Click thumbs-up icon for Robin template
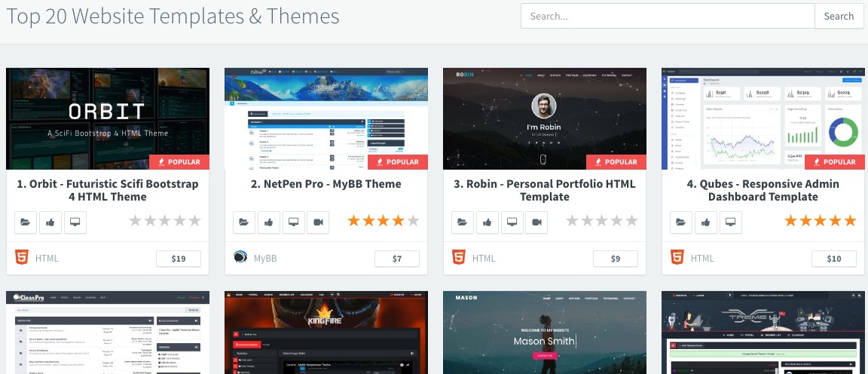The height and width of the screenshot is (374, 868). click(487, 222)
